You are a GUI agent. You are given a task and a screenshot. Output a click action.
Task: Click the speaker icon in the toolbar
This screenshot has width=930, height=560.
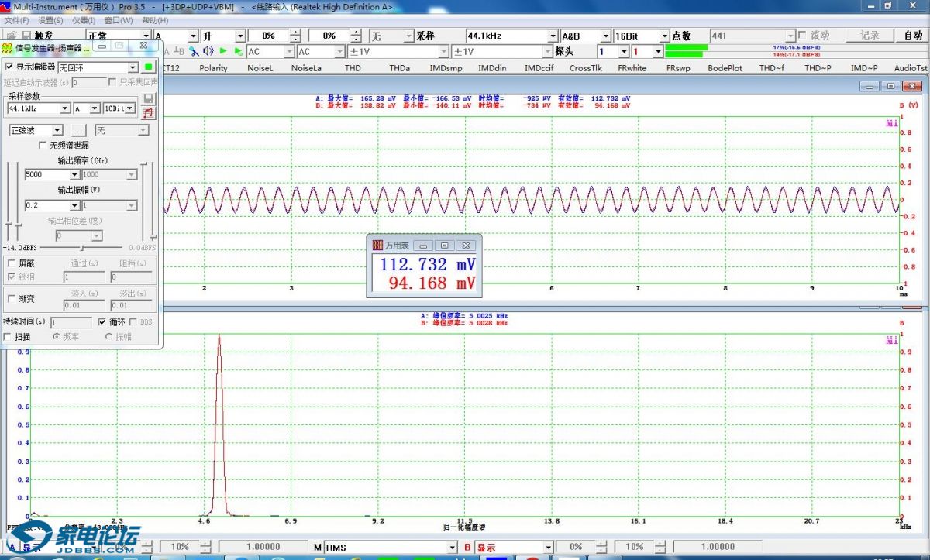pos(208,51)
